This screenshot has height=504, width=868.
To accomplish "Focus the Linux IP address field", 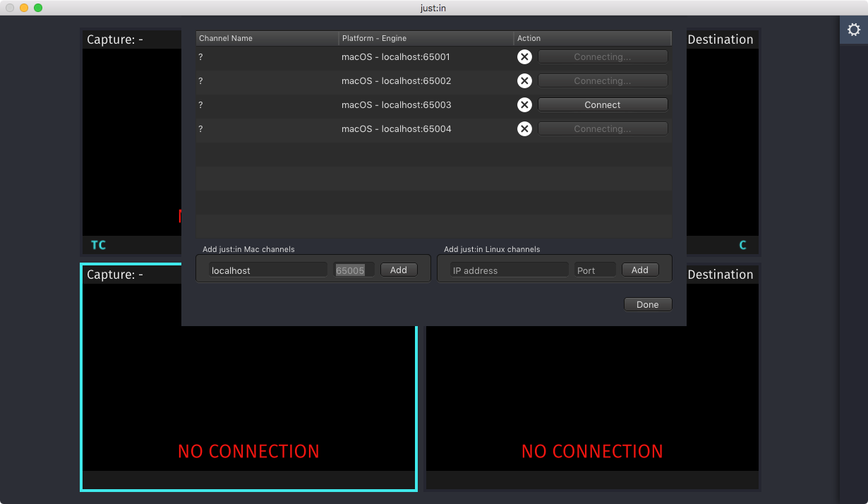I will pos(510,270).
